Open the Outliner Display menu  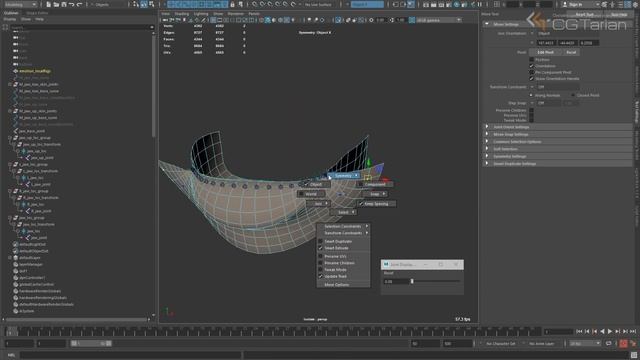point(9,19)
